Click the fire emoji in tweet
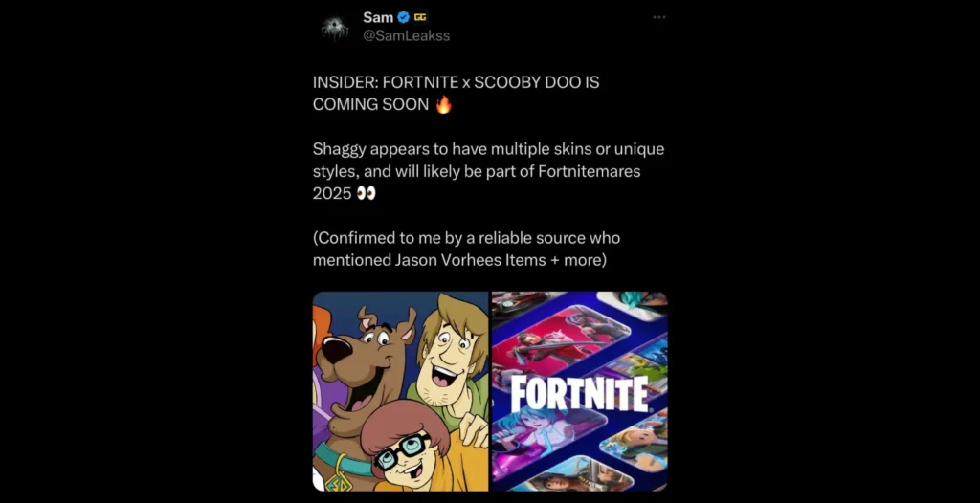Viewport: 980px width, 503px height. [x=443, y=104]
